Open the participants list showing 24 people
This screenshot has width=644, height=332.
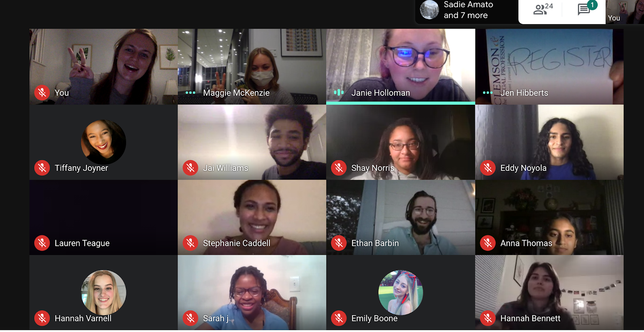[543, 9]
